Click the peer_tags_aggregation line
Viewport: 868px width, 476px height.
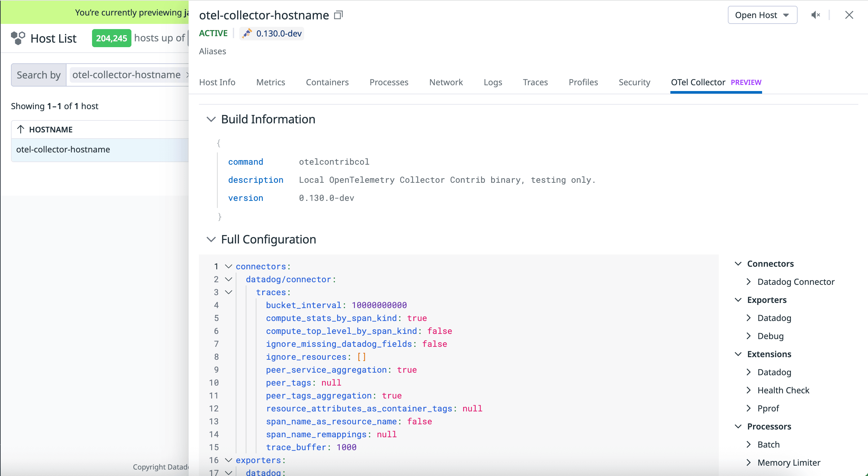point(334,396)
